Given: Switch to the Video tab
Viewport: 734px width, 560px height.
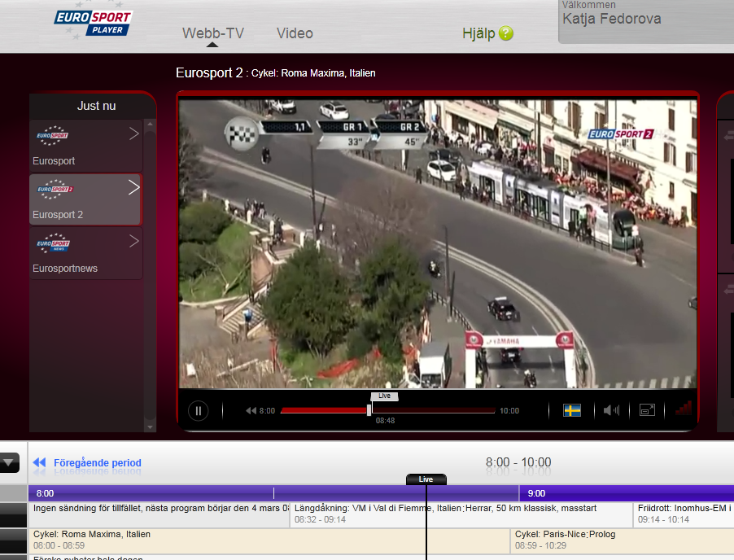Looking at the screenshot, I should click(x=295, y=33).
